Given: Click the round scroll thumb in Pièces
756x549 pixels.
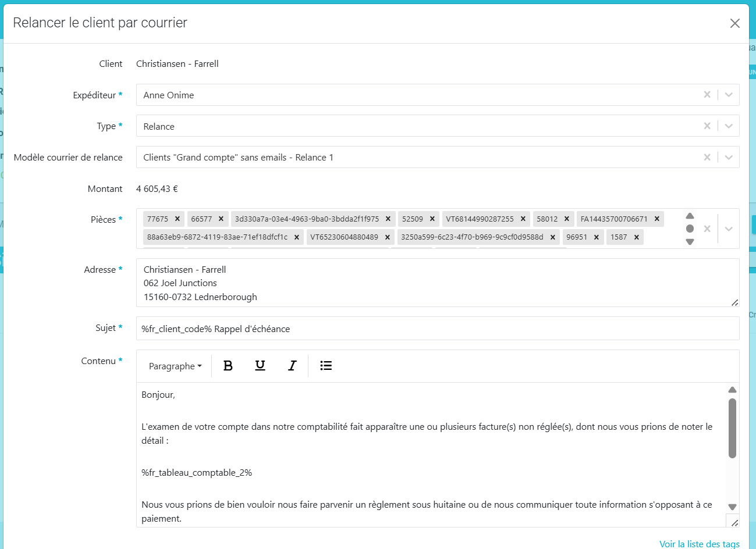Looking at the screenshot, I should (x=690, y=229).
